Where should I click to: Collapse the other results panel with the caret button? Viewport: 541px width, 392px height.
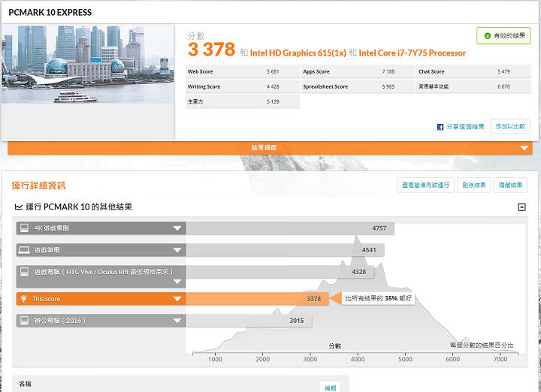point(521,207)
